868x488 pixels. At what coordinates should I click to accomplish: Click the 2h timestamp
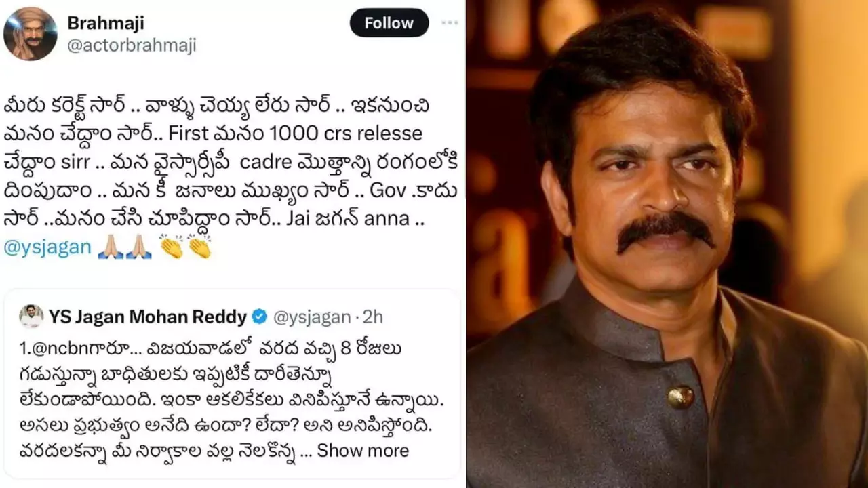point(372,317)
